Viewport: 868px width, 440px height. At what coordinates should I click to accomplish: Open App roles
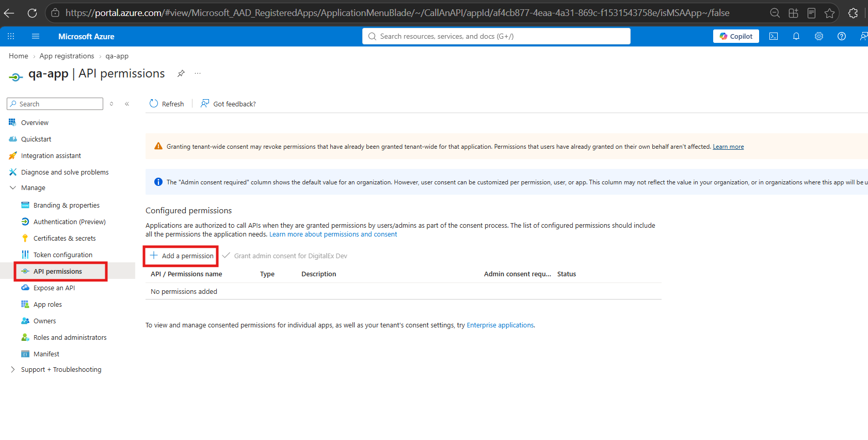47,304
